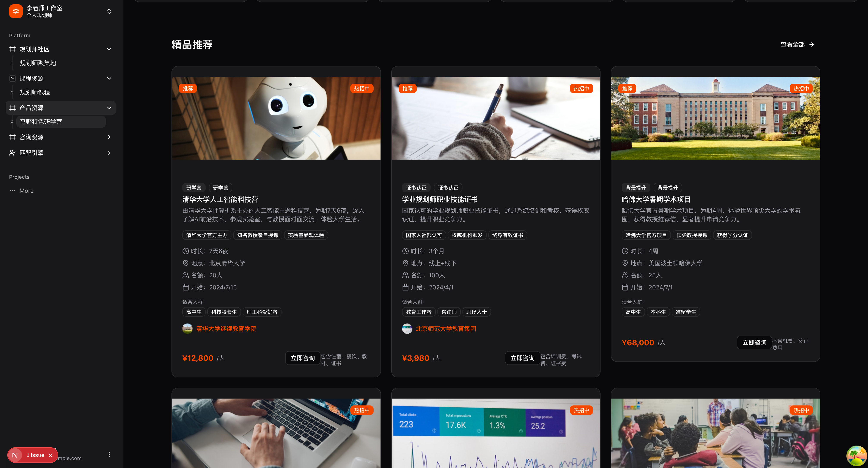Open 北京师范大学教育集团 provider link
The image size is (868, 468).
tap(445, 329)
